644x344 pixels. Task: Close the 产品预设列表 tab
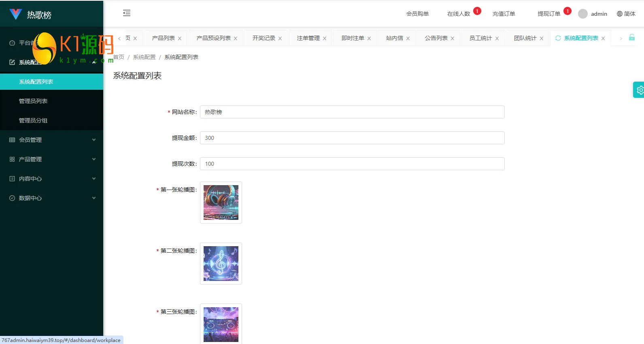(236, 38)
